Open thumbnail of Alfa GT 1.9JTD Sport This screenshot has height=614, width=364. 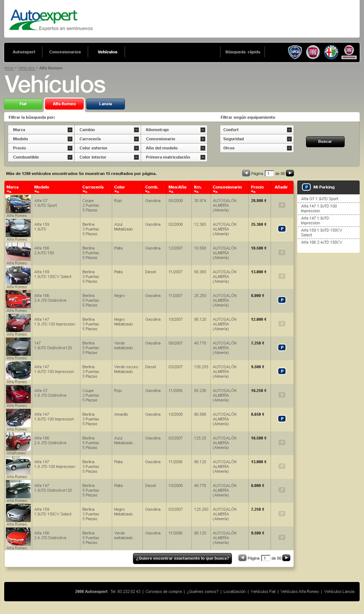(x=18, y=204)
